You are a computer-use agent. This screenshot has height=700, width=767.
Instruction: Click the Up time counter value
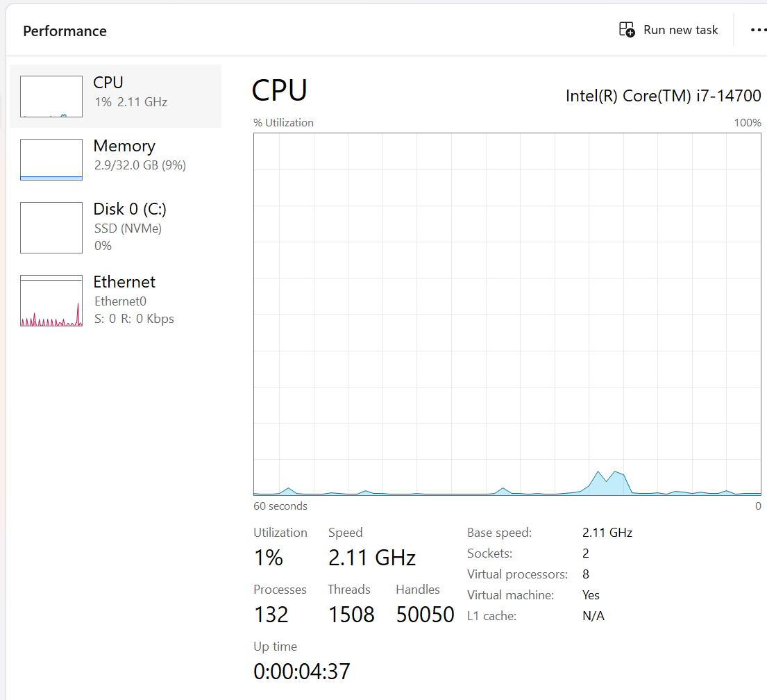[302, 672]
